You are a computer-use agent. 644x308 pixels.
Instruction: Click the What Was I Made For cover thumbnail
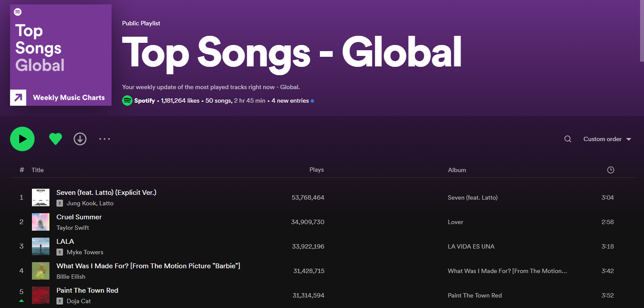[x=41, y=271]
